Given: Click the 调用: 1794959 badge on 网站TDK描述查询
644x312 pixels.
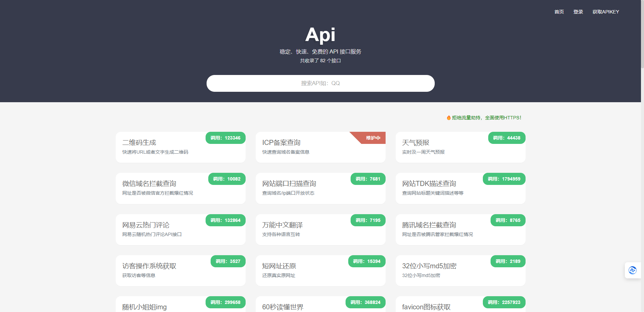Looking at the screenshot, I should 504,179.
